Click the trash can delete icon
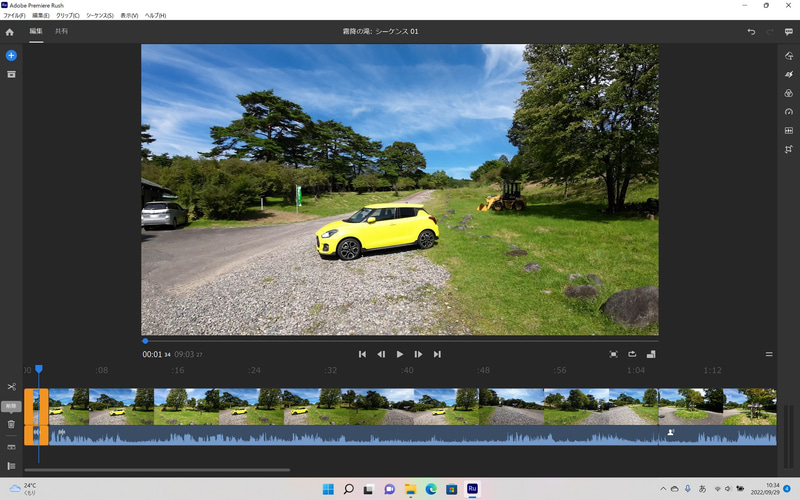This screenshot has width=800, height=500. (11, 424)
